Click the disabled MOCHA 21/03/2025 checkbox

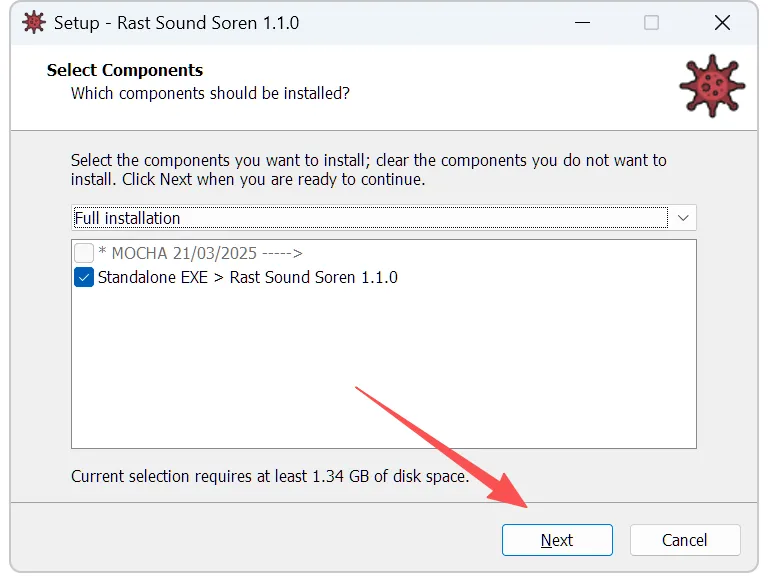[84, 253]
